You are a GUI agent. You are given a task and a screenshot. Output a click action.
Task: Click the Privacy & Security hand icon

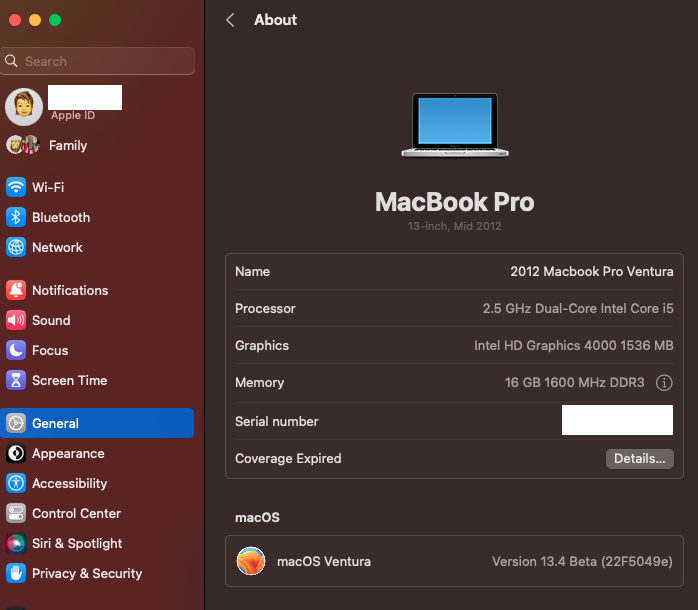[16, 573]
